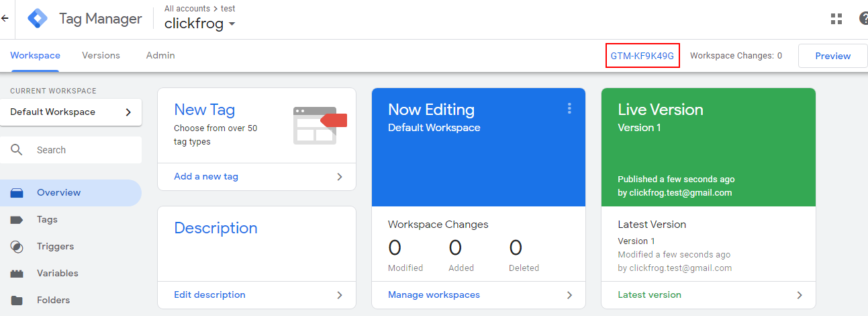Click the Tag Manager logo icon

(x=38, y=19)
